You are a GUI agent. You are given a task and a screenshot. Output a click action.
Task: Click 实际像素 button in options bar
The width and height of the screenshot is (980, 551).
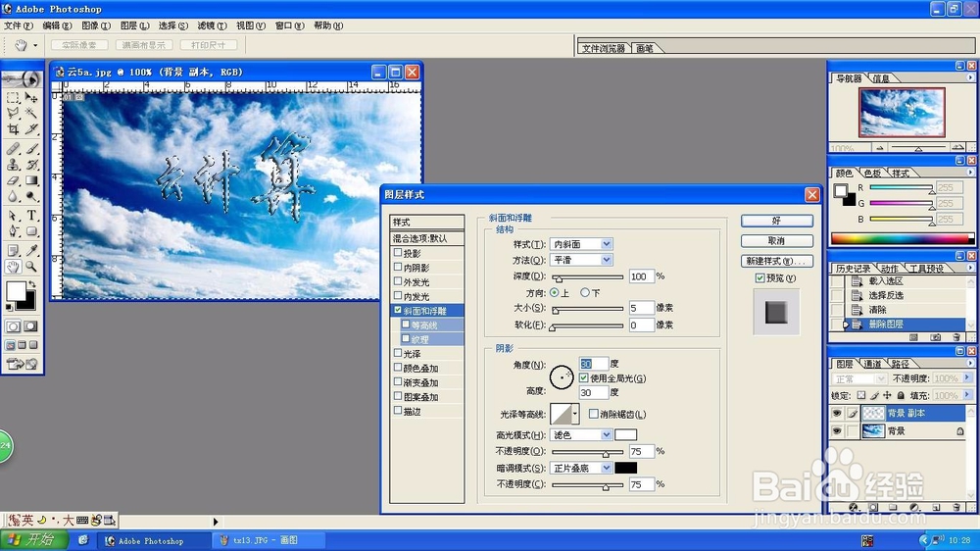(79, 45)
